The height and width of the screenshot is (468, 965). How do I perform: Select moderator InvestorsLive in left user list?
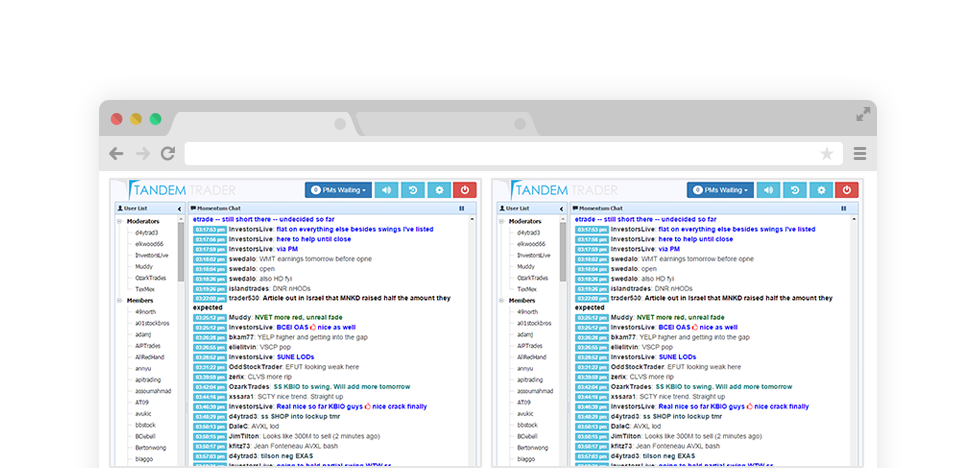[x=152, y=255]
